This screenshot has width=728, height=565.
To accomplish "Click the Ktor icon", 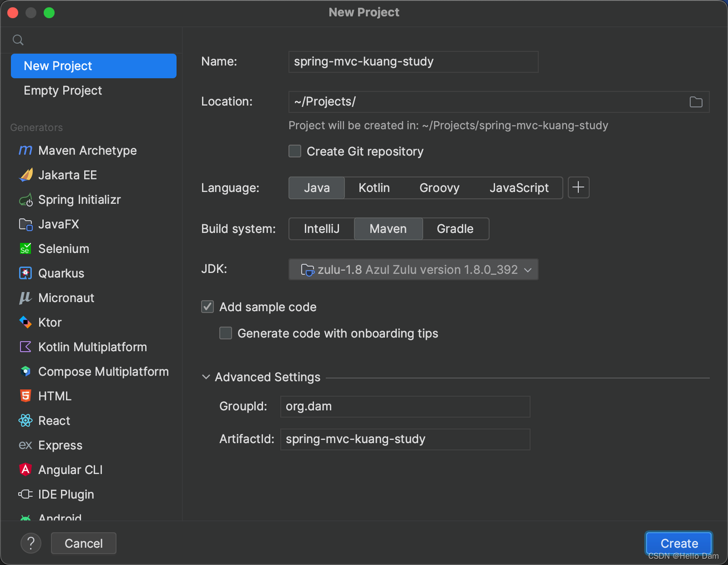I will click(x=26, y=322).
